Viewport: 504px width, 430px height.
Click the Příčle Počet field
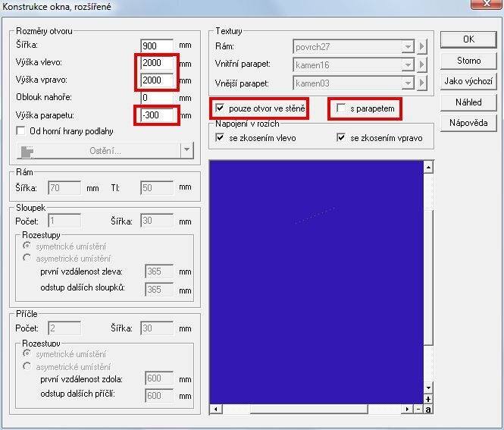pos(64,328)
